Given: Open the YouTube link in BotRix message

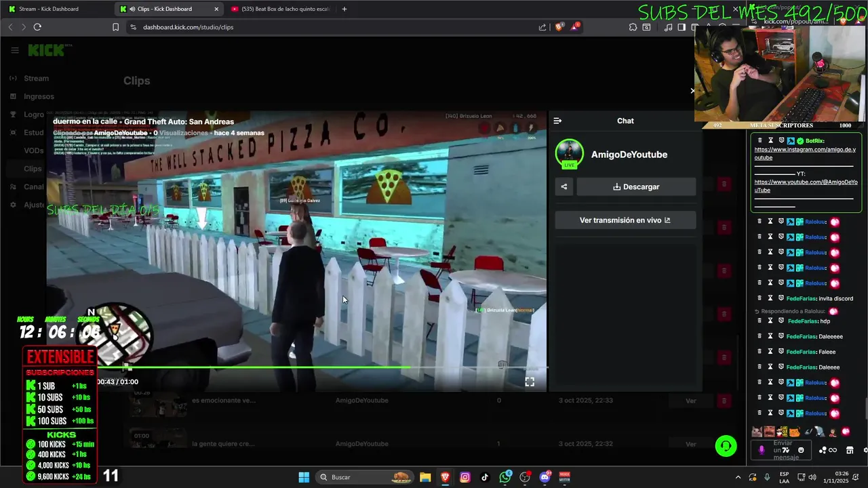Looking at the screenshot, I should point(806,186).
